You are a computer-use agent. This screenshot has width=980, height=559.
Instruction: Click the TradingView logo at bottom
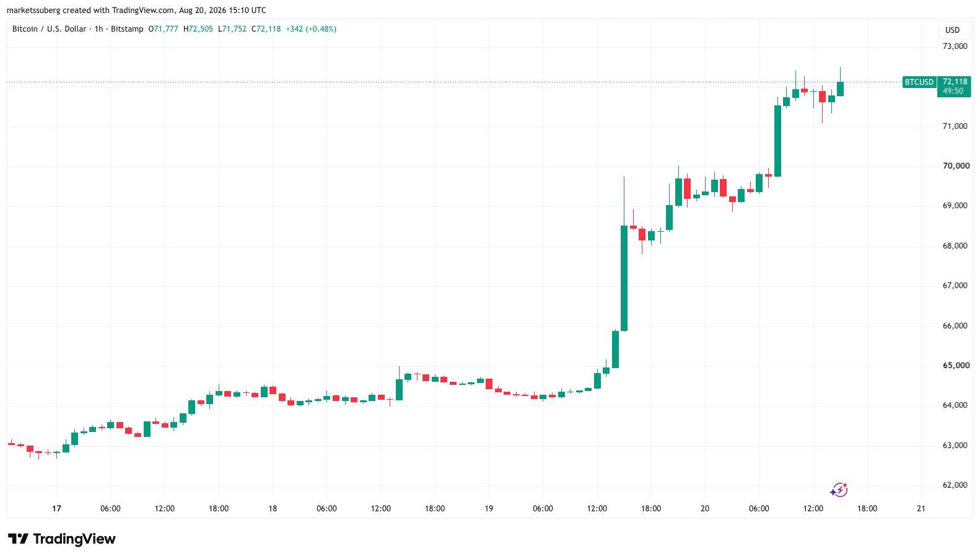tap(61, 539)
